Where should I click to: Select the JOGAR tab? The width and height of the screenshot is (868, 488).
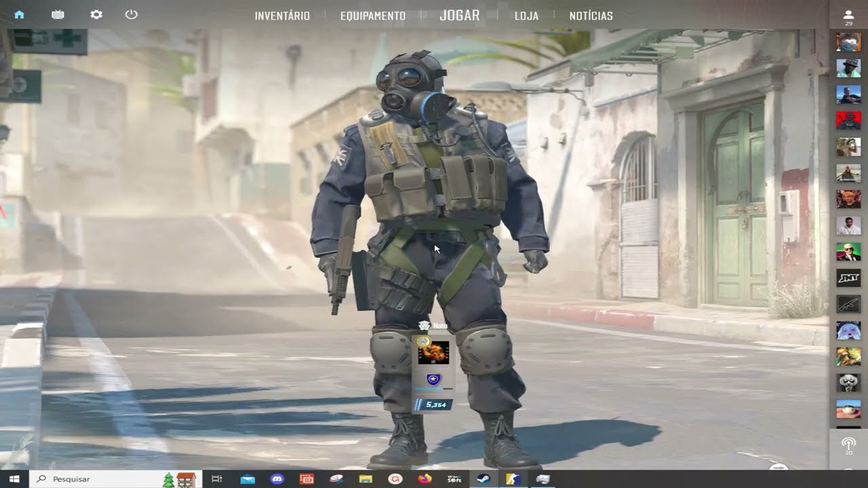click(x=460, y=15)
